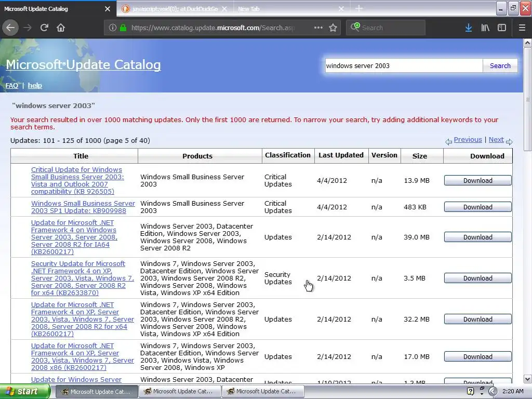Click the scrollbar up arrow

coord(528,43)
